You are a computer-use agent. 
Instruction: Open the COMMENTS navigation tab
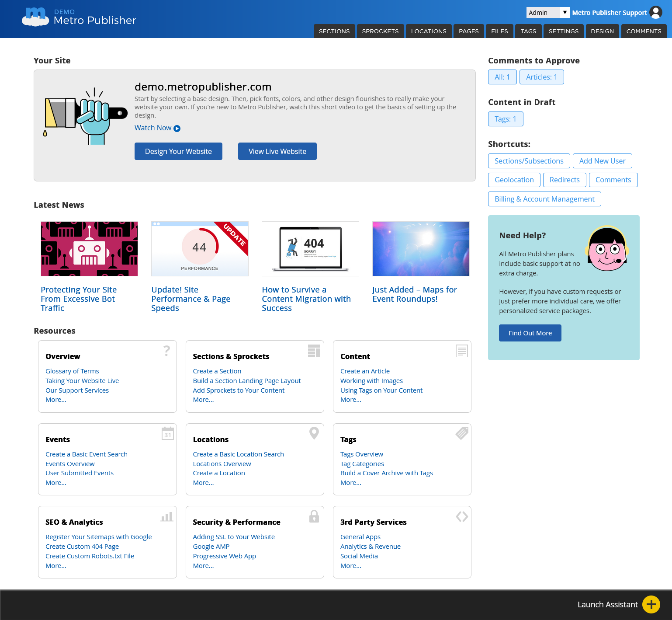[x=644, y=31]
